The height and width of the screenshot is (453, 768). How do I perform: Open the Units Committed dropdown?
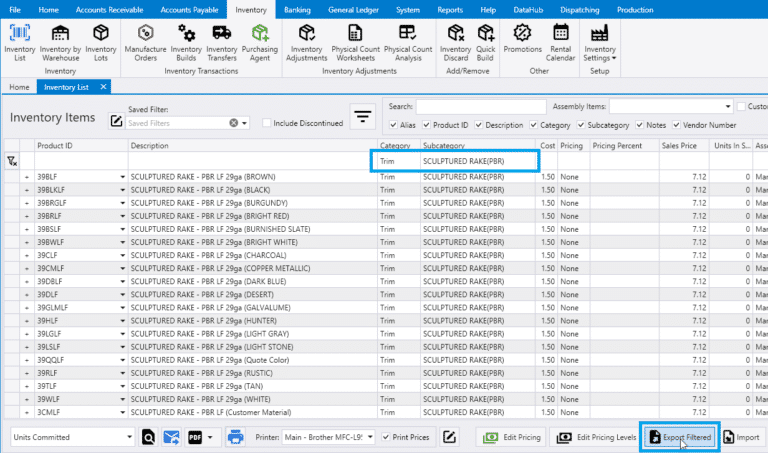[129, 437]
